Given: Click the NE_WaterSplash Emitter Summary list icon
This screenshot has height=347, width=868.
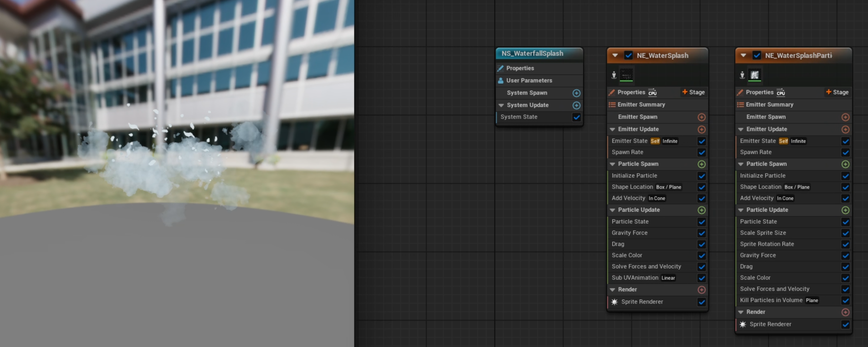Looking at the screenshot, I should click(x=612, y=105).
